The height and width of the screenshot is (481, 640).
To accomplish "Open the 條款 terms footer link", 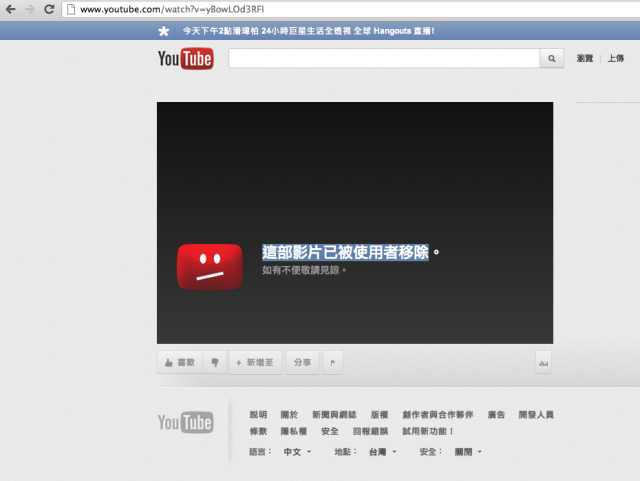I will coord(258,431).
